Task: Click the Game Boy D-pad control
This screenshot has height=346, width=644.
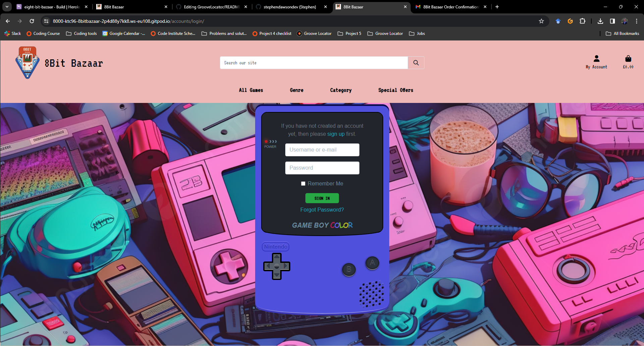Action: tap(277, 266)
